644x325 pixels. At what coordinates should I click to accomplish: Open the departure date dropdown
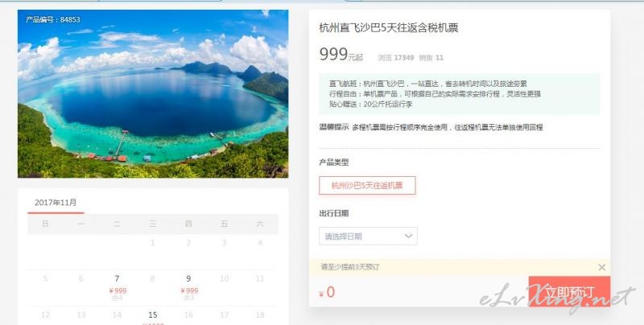(x=368, y=236)
